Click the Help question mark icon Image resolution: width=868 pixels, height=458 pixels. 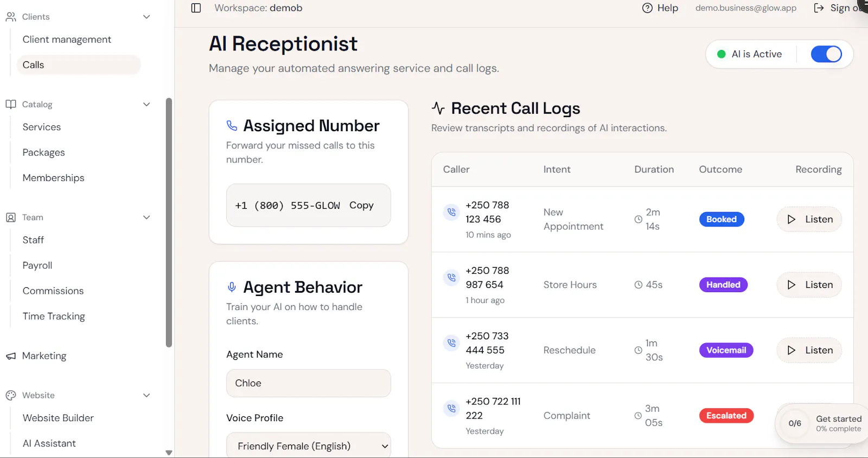click(647, 8)
